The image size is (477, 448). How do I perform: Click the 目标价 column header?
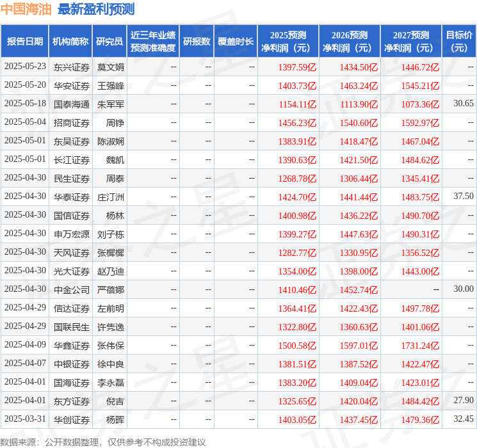click(x=458, y=41)
